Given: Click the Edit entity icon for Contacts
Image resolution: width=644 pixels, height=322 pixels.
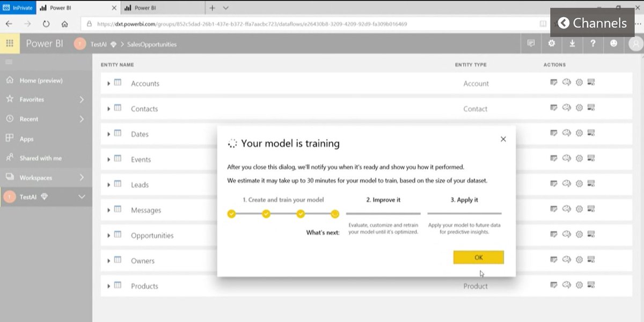Looking at the screenshot, I should click(x=554, y=108).
